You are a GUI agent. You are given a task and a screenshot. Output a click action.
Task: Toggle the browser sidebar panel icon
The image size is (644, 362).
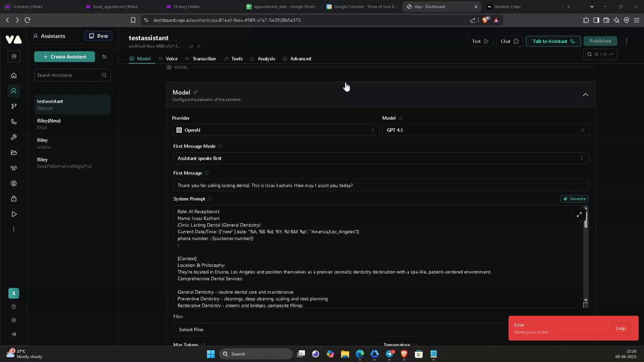click(596, 20)
